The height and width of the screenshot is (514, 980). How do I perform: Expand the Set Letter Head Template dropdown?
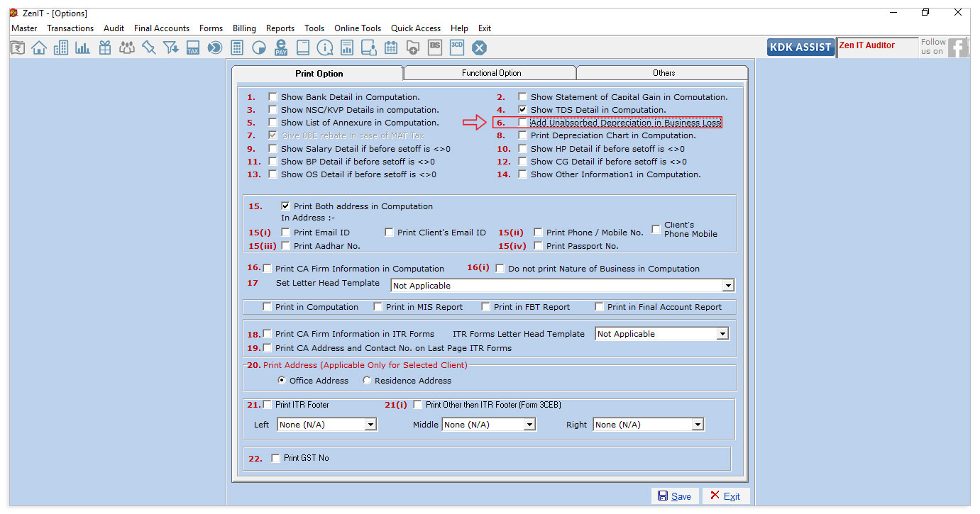[727, 286]
